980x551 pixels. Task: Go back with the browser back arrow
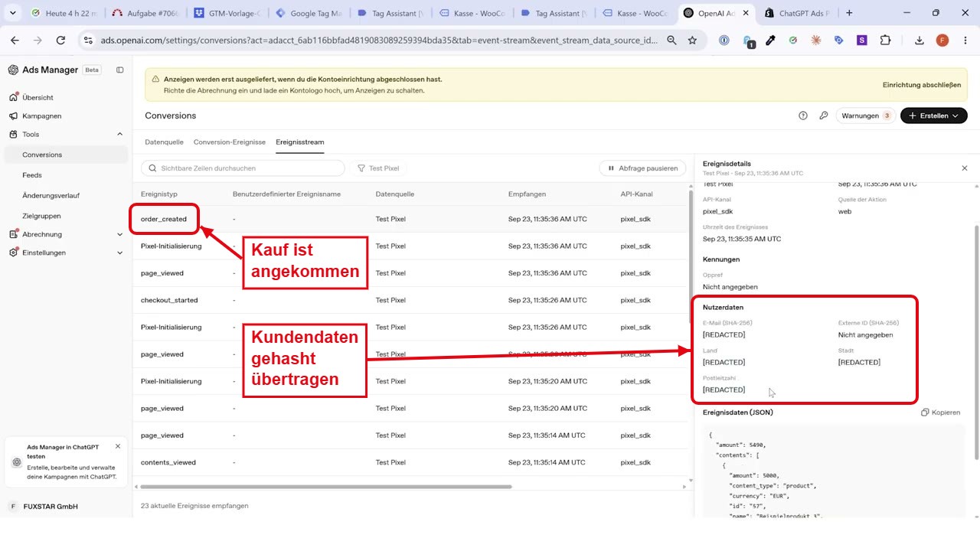[x=15, y=41]
